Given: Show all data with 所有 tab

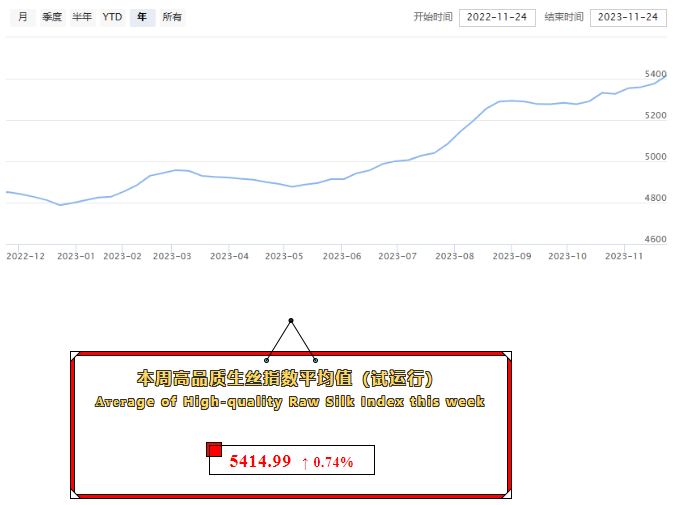Looking at the screenshot, I should pyautogui.click(x=172, y=17).
